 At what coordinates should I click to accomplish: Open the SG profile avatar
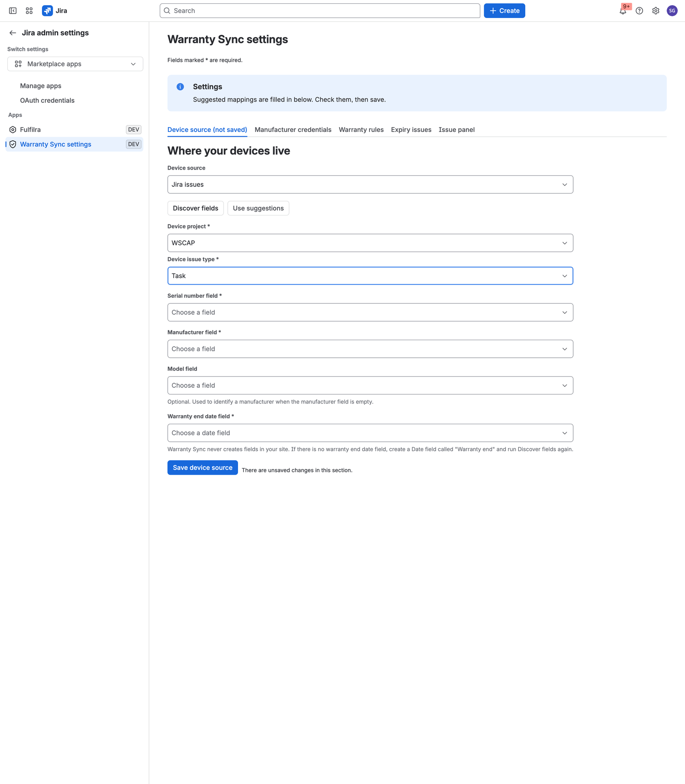[672, 11]
